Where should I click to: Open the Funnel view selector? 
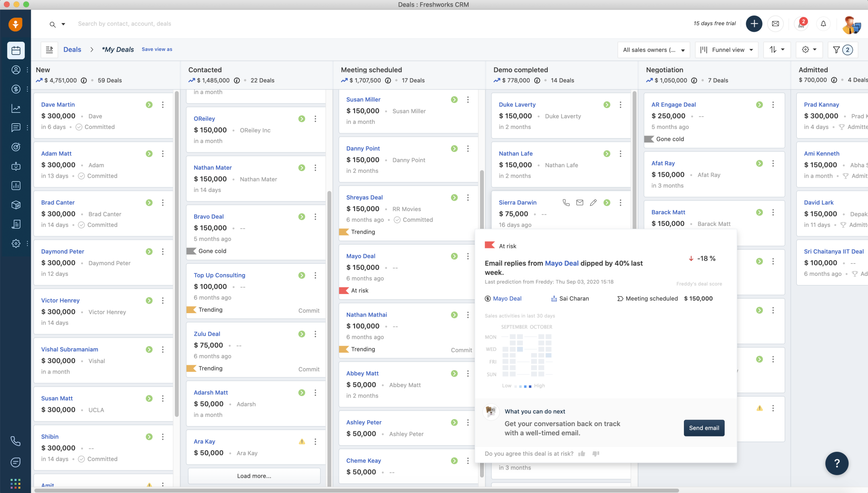tap(727, 50)
